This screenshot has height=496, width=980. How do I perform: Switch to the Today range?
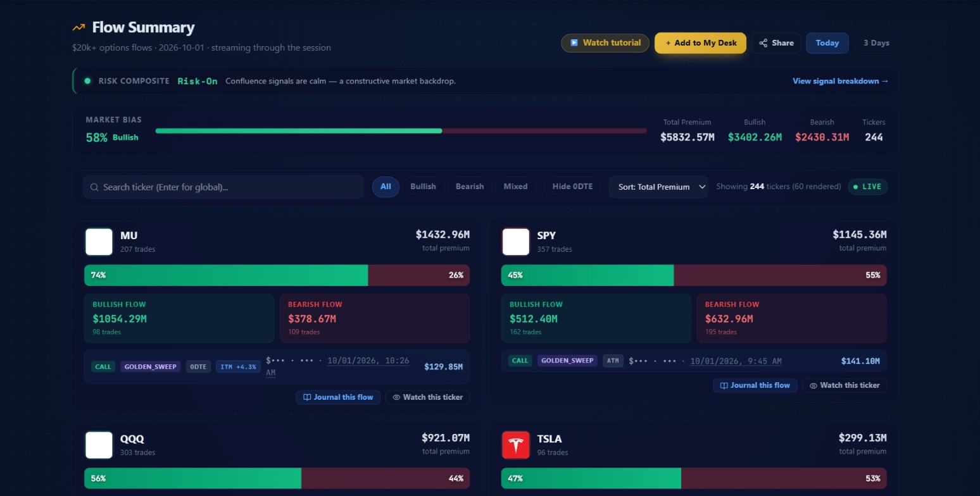click(x=827, y=43)
